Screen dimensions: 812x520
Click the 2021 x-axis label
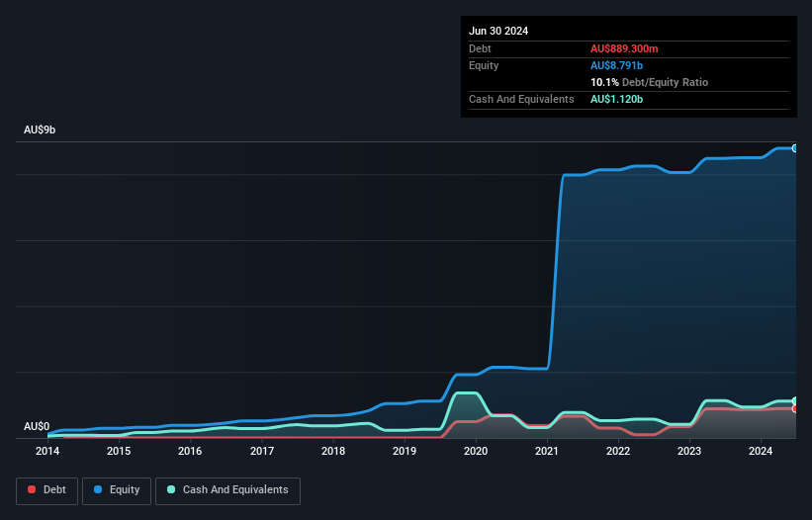pos(547,451)
